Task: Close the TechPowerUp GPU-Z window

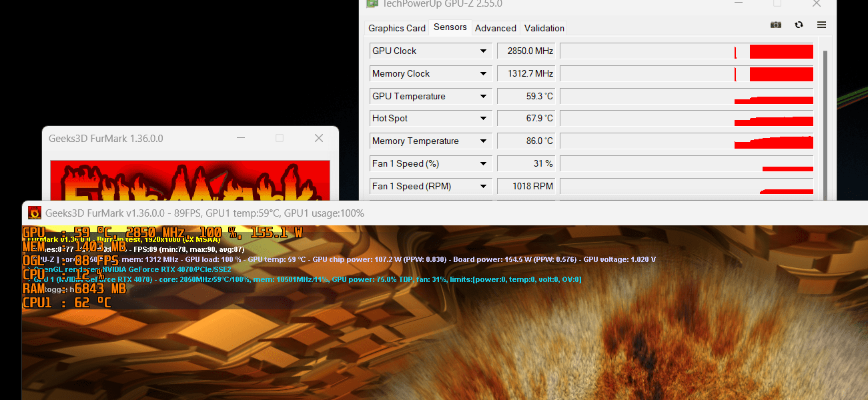Action: pyautogui.click(x=816, y=4)
